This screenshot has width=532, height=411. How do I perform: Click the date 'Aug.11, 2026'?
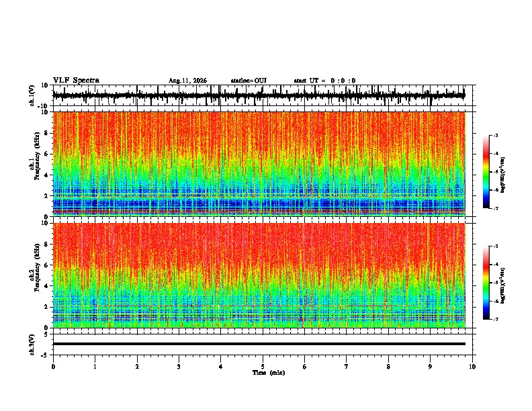click(x=187, y=81)
